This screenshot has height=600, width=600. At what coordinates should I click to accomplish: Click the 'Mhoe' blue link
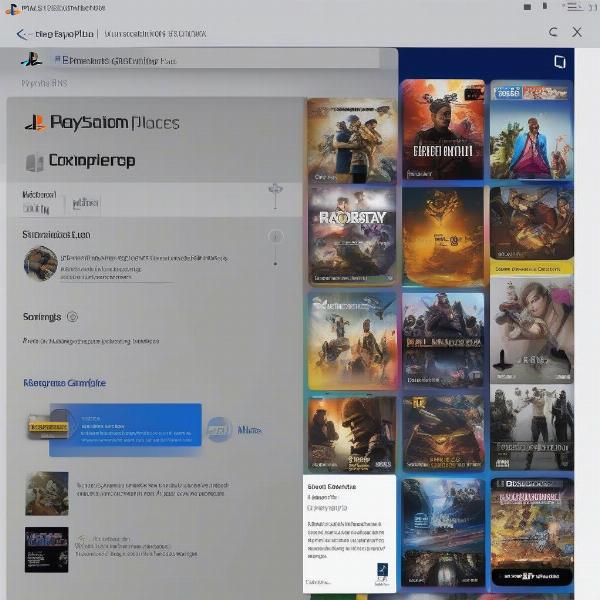(x=249, y=430)
